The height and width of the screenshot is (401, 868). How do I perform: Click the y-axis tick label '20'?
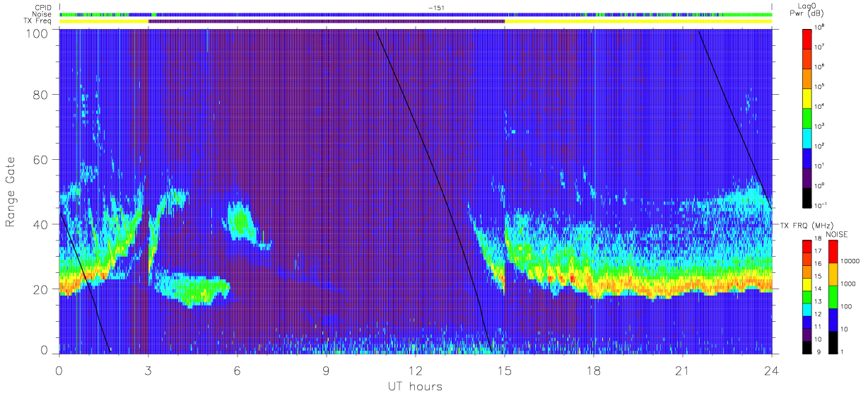[40, 289]
